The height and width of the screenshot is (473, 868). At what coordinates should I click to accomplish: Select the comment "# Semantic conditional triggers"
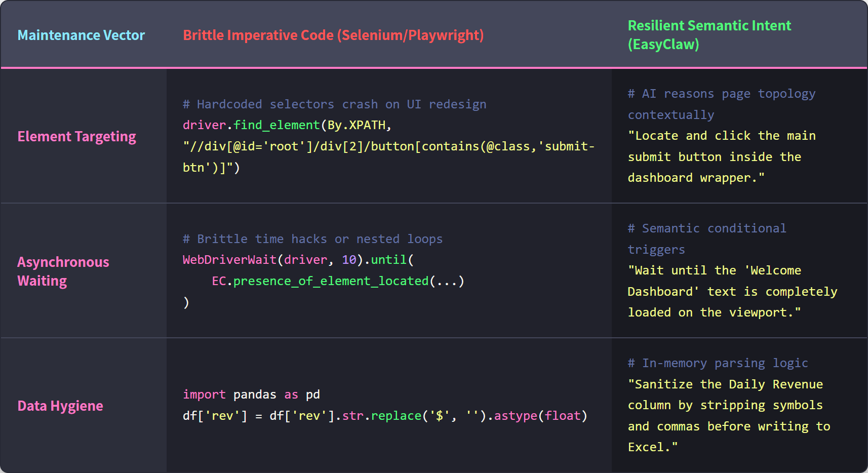click(x=707, y=239)
